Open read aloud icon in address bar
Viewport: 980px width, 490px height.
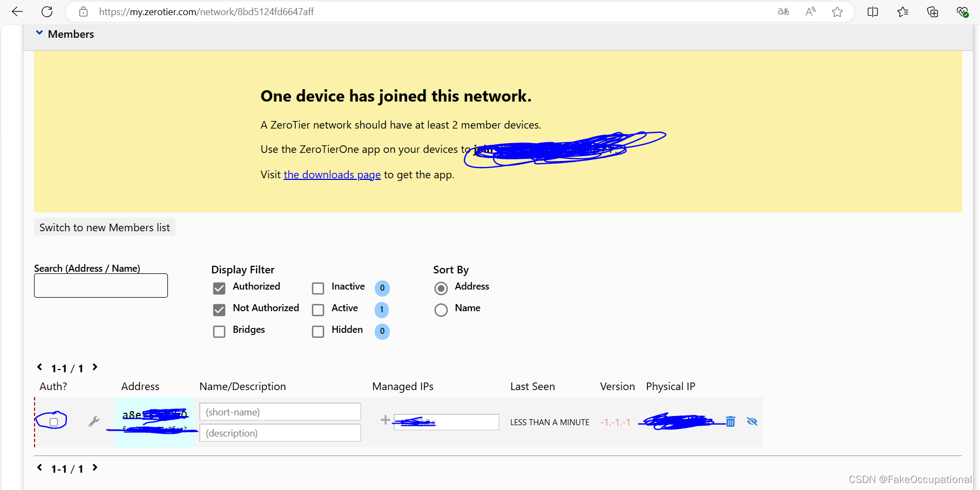pyautogui.click(x=810, y=11)
